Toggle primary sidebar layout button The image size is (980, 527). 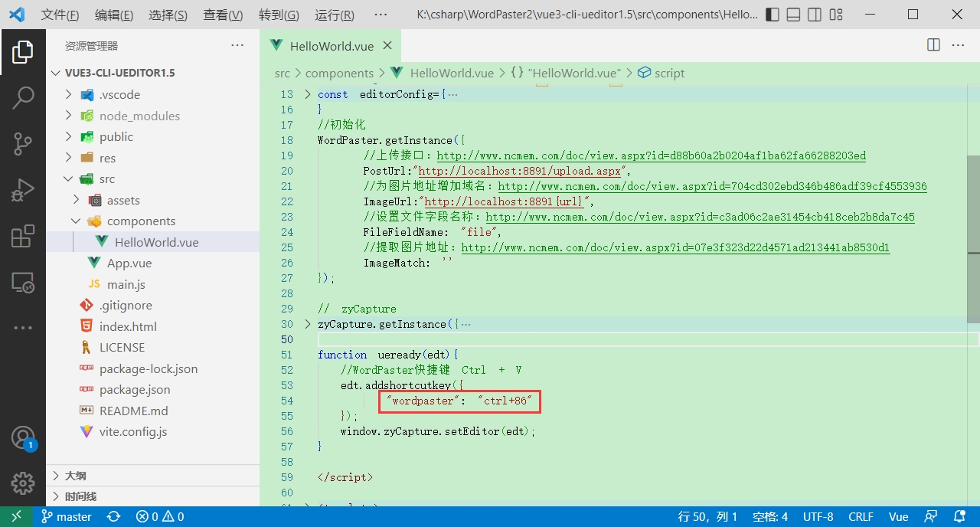click(773, 15)
